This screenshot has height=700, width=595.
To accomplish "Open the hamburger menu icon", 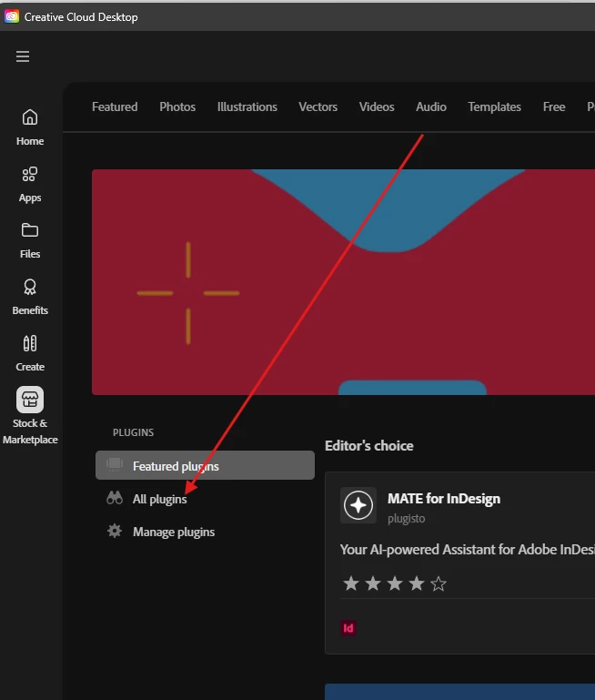I will pyautogui.click(x=23, y=56).
